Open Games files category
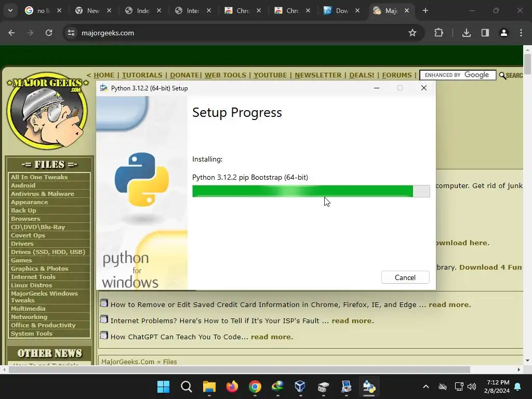This screenshot has width=532, height=399. click(x=21, y=260)
